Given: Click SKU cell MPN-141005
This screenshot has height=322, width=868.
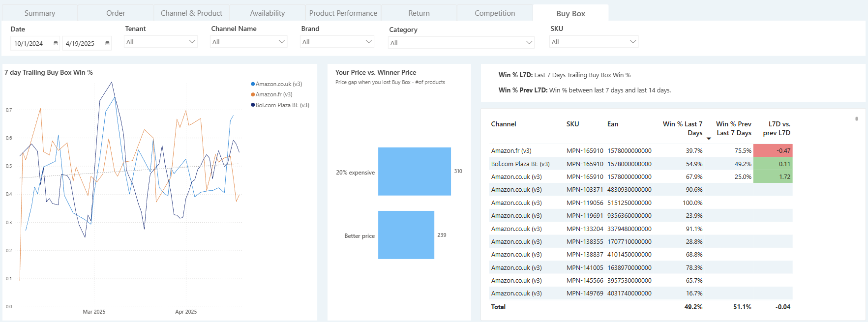Looking at the screenshot, I should click(585, 267).
